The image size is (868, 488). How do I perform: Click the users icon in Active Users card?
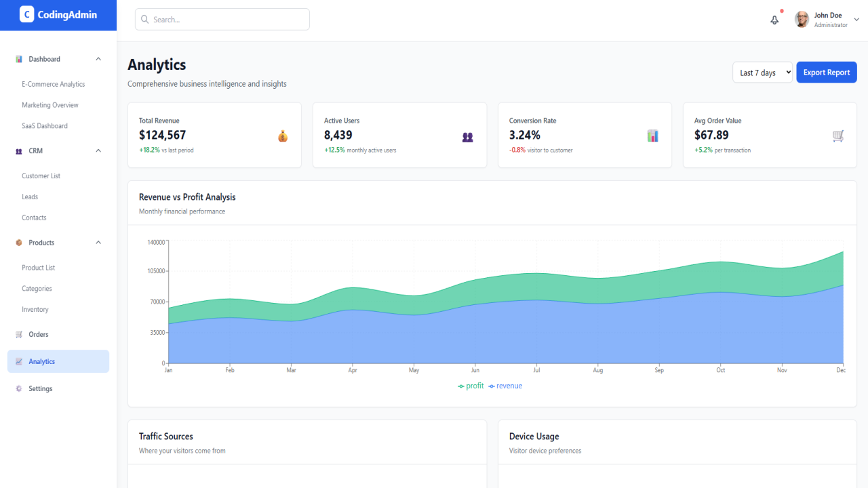(468, 136)
